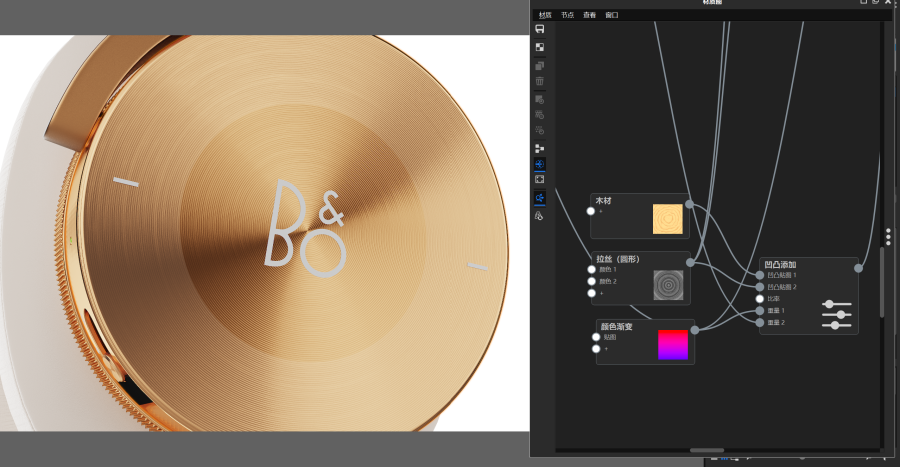This screenshot has width=900, height=467.
Task: Click the first preview icon below trash
Action: (x=540, y=99)
